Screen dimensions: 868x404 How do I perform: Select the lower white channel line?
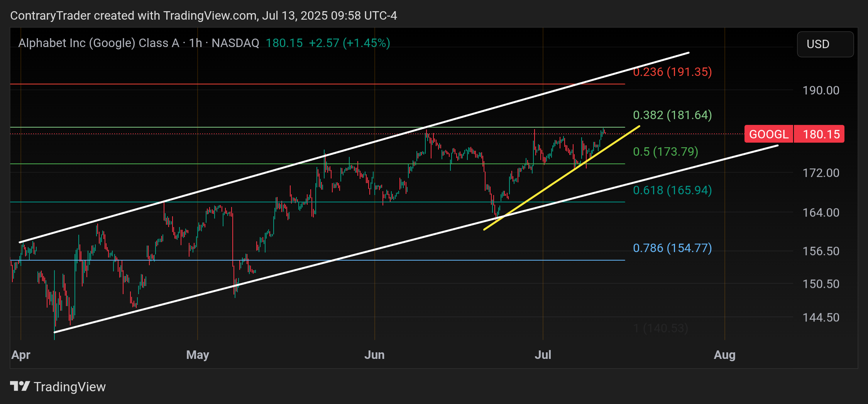point(416,239)
